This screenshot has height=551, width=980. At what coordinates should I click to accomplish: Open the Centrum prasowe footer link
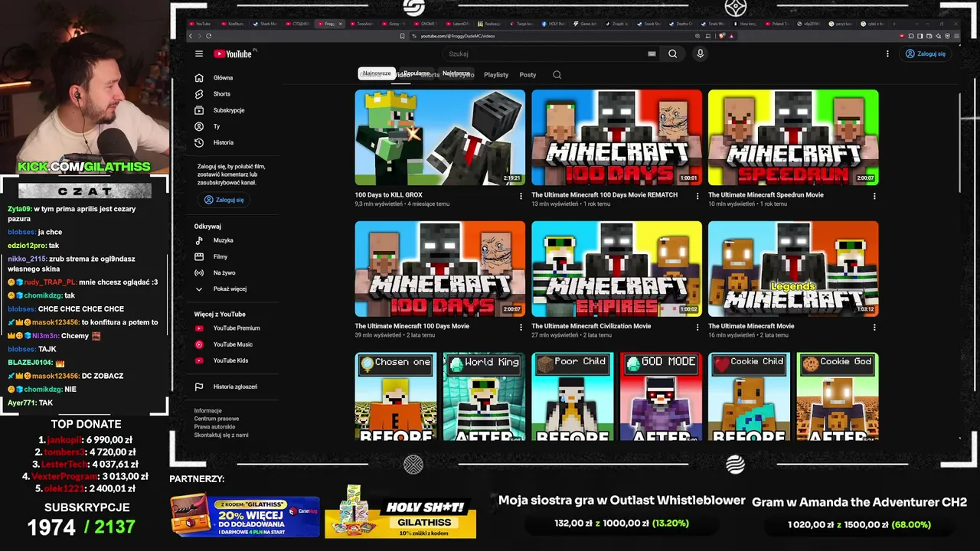tap(217, 419)
